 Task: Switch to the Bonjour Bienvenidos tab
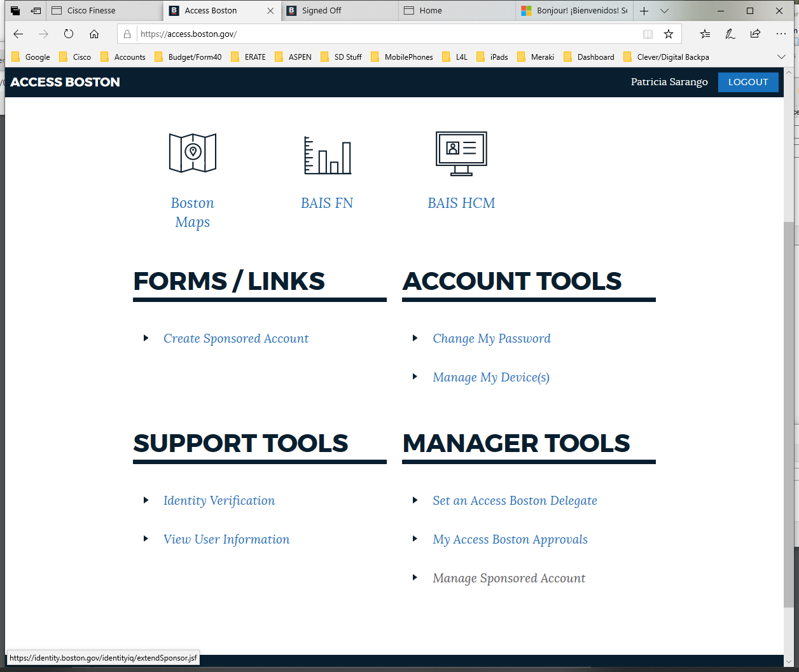pyautogui.click(x=574, y=11)
